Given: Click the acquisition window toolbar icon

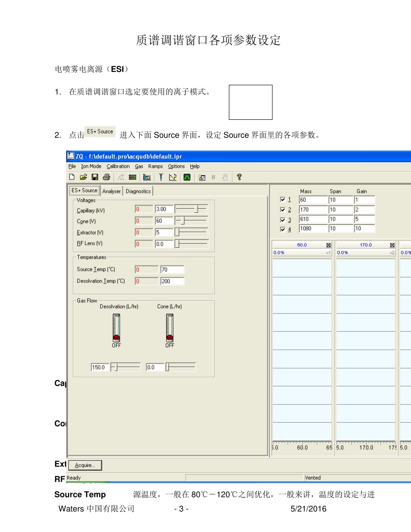Looking at the screenshot, I should click(x=202, y=177).
